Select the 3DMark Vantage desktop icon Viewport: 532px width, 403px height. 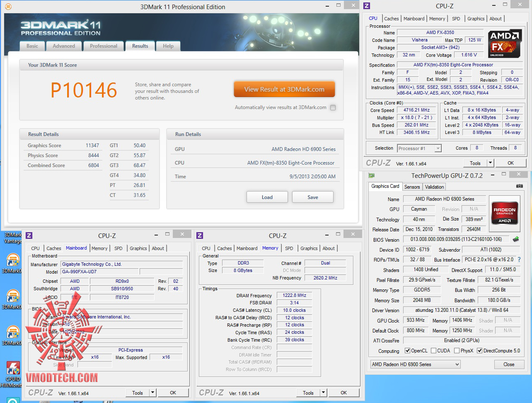(12, 238)
